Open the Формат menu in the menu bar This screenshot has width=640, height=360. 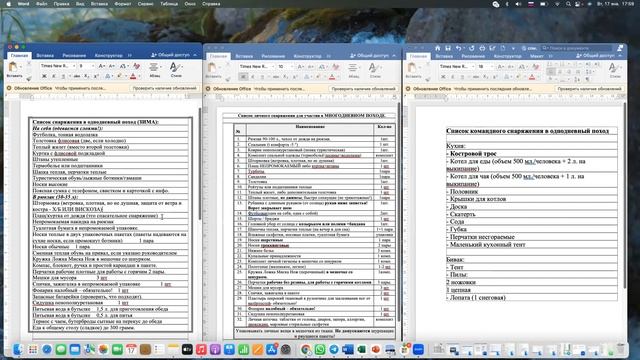[122, 4]
